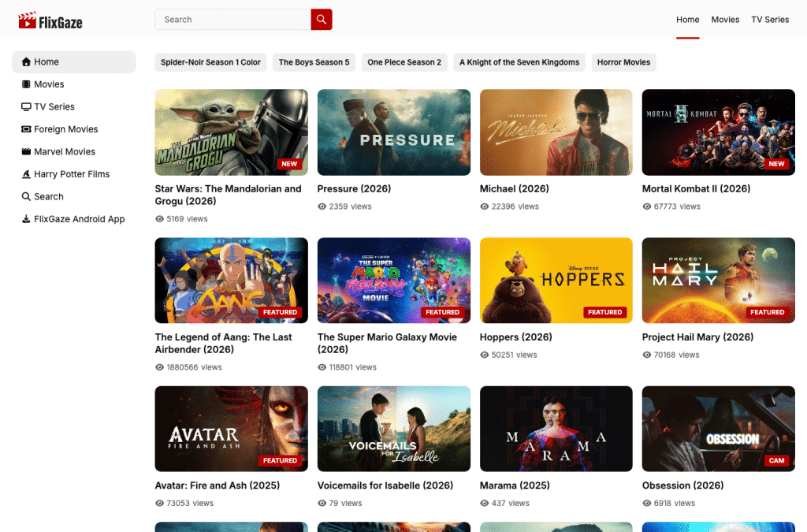Click the Voicemails for Isabelle poster thumbnail
The image size is (807, 532).
pos(394,429)
